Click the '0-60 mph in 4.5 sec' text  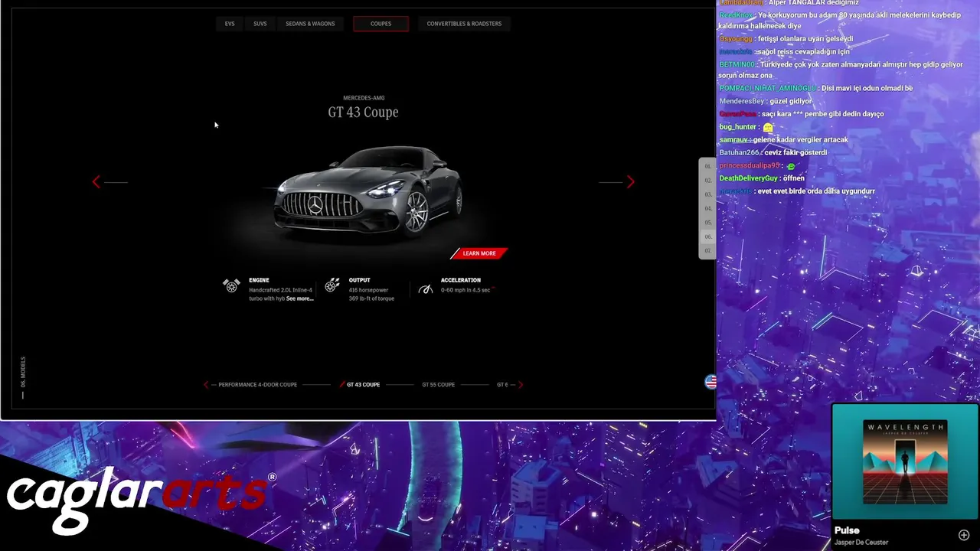465,290
